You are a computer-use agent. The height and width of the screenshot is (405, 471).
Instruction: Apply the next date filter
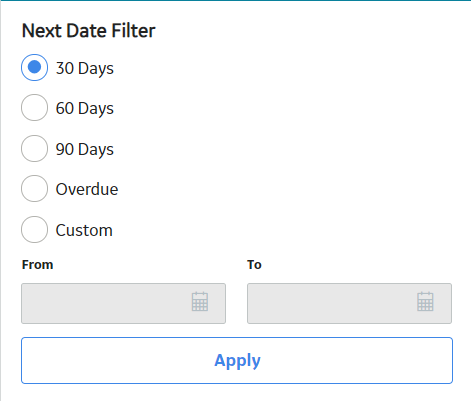tap(237, 360)
